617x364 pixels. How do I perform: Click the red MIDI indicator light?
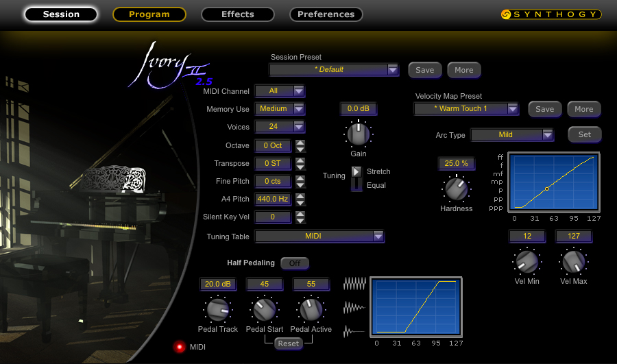point(180,347)
